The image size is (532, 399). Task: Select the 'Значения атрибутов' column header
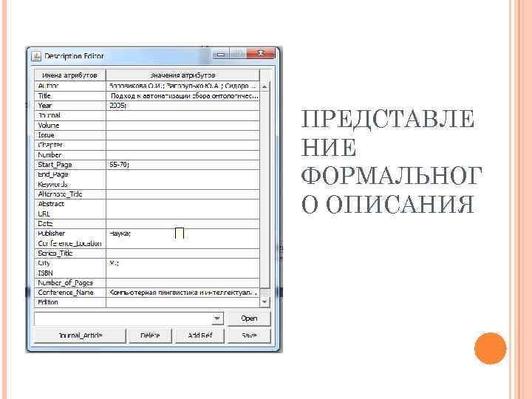click(x=183, y=75)
